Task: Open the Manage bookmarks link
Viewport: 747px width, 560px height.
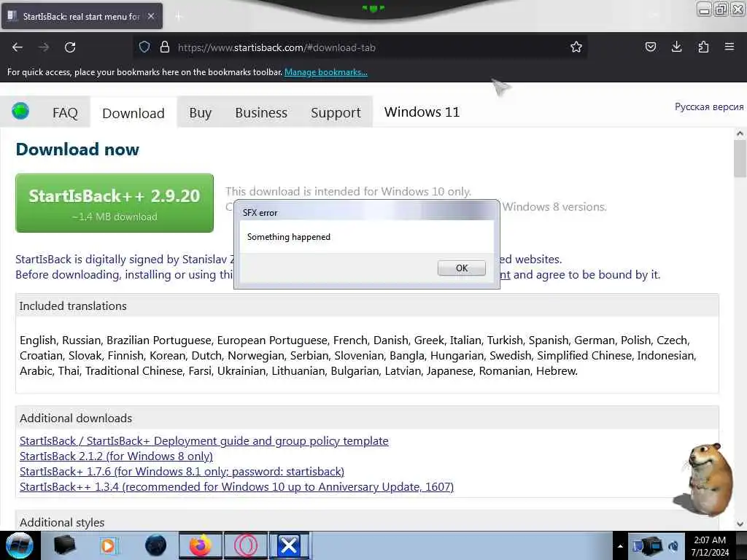Action: click(x=326, y=72)
